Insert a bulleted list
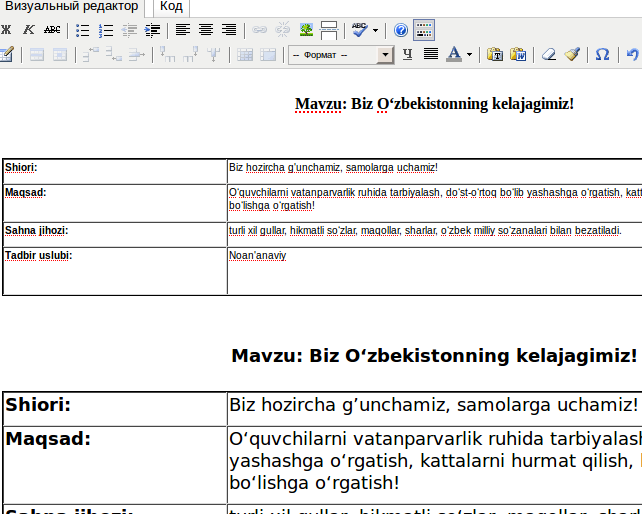The image size is (642, 514). [x=83, y=30]
